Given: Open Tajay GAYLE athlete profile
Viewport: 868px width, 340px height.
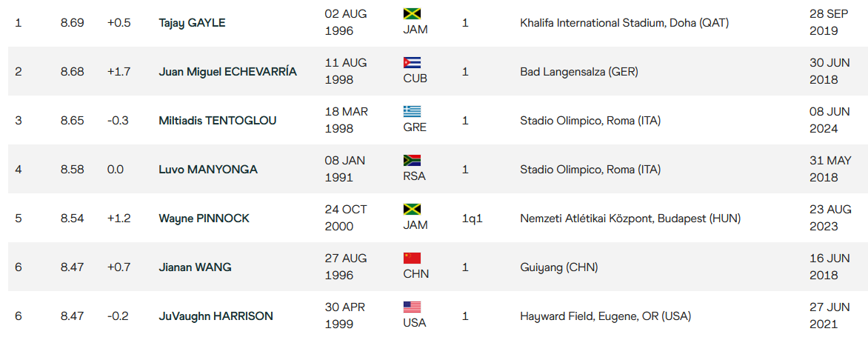Looking at the screenshot, I should 190,23.
